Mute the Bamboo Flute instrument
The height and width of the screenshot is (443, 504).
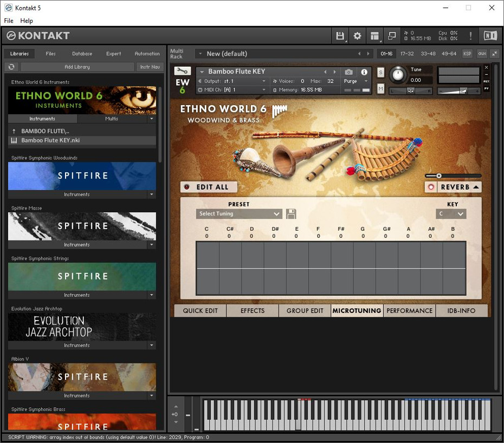pyautogui.click(x=380, y=88)
